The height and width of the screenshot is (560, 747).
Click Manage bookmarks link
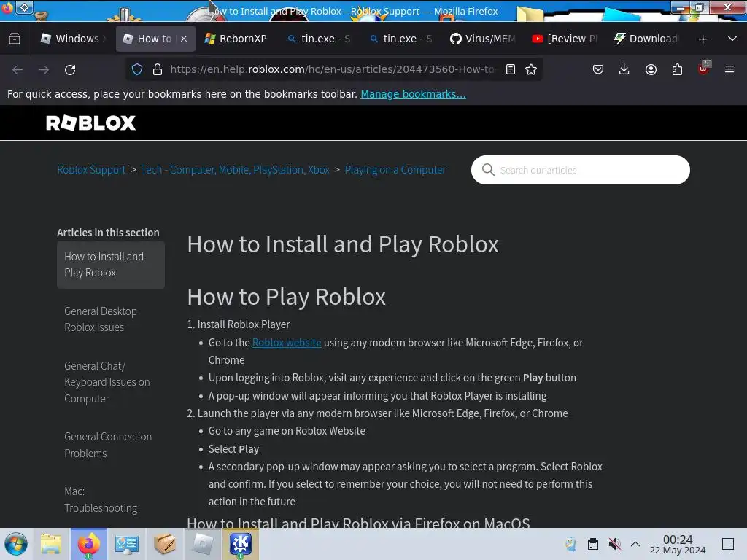point(413,94)
